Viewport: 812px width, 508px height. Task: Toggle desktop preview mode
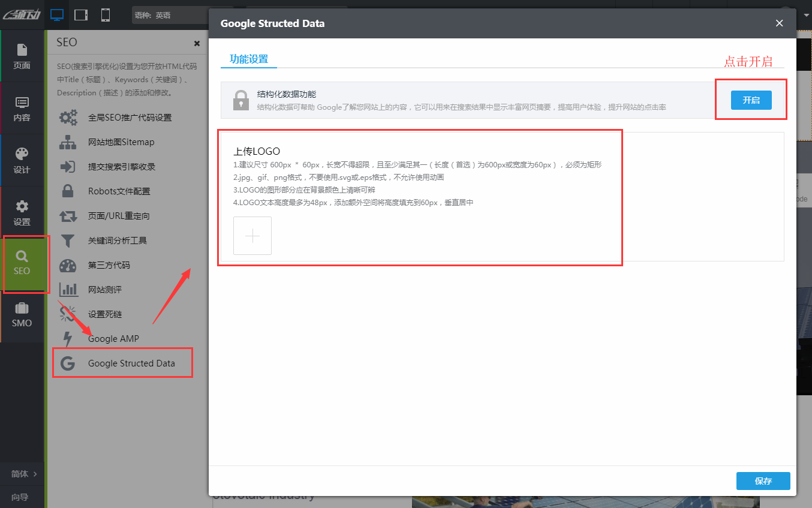pos(57,14)
